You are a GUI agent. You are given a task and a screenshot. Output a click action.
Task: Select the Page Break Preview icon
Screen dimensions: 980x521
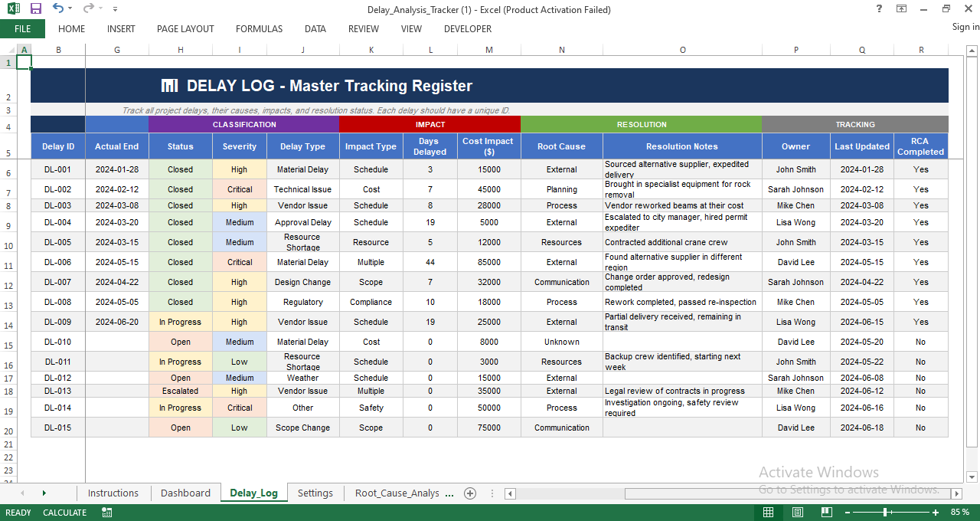pyautogui.click(x=826, y=512)
